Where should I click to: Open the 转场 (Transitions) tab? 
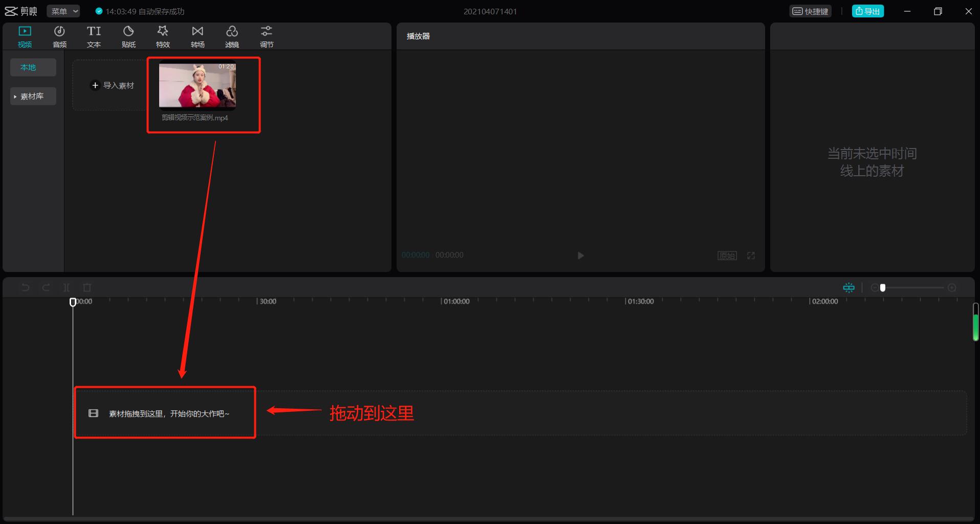198,37
